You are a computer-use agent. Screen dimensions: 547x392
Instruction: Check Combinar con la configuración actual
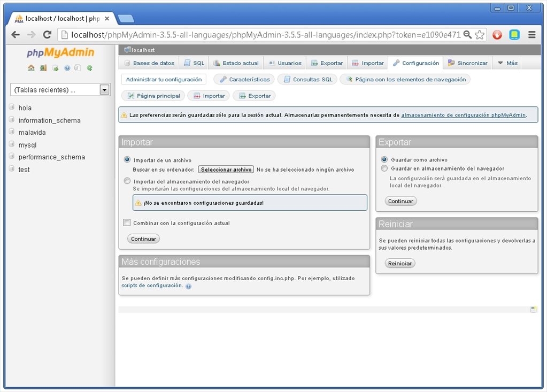point(127,222)
